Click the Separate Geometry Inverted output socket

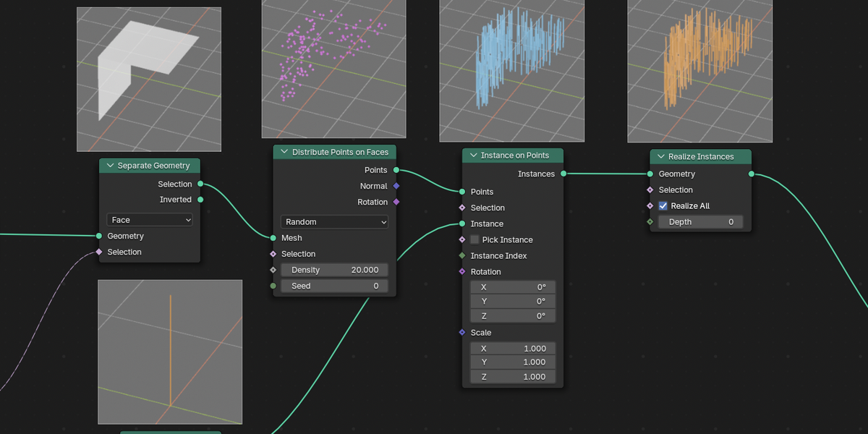pos(200,200)
